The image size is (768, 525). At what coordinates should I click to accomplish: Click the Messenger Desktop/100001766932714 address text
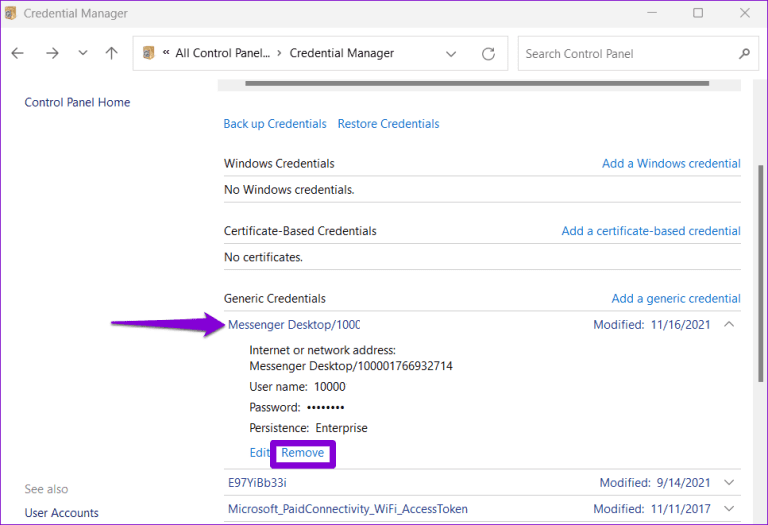point(351,366)
